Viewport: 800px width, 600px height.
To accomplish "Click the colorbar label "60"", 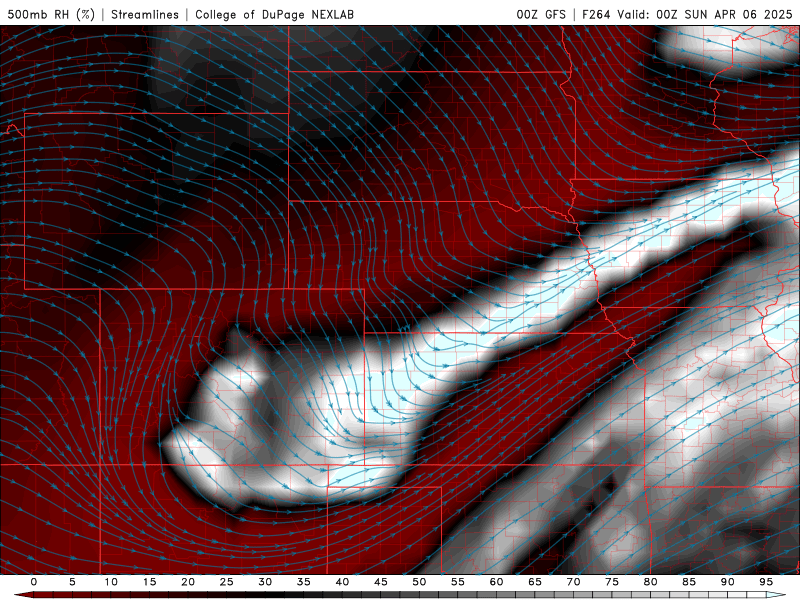I will [496, 582].
